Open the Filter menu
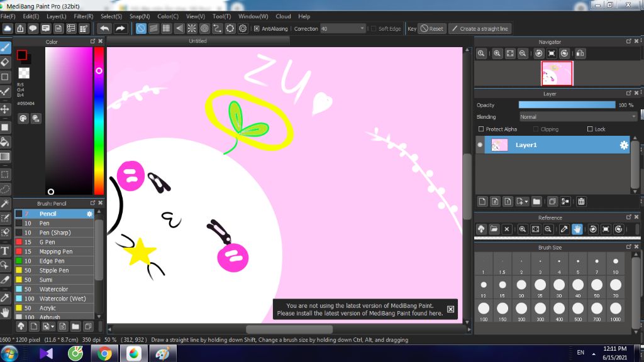 (x=84, y=16)
